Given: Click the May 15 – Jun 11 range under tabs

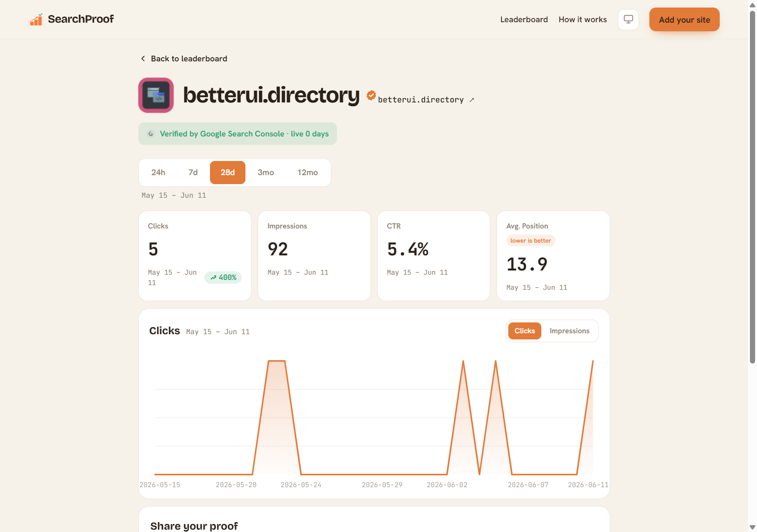Looking at the screenshot, I should tap(174, 195).
